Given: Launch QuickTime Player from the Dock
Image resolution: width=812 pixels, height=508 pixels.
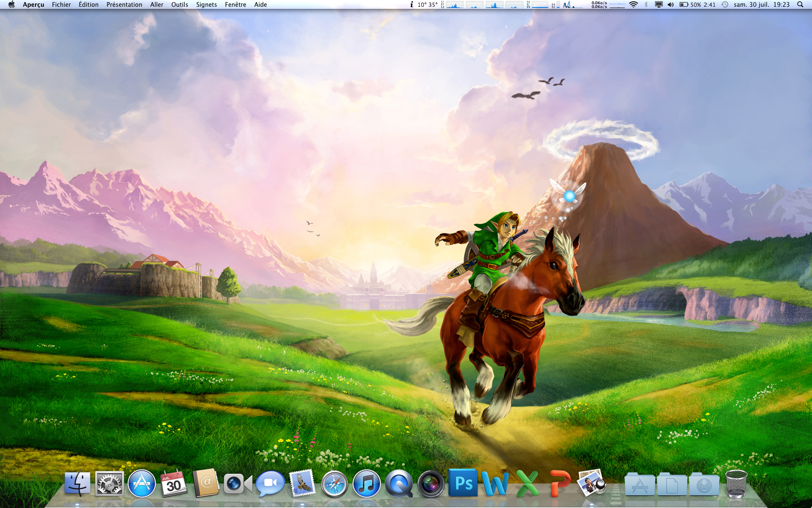Looking at the screenshot, I should pos(399,483).
